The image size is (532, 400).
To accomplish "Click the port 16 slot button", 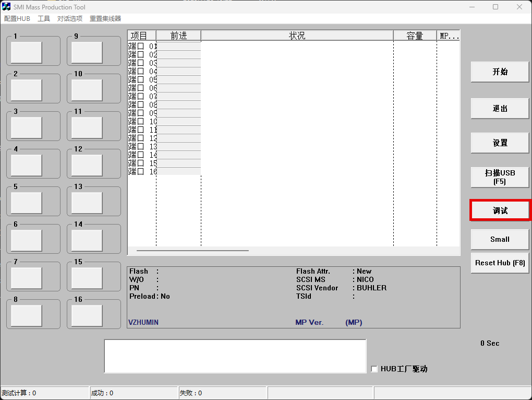I will [87, 316].
